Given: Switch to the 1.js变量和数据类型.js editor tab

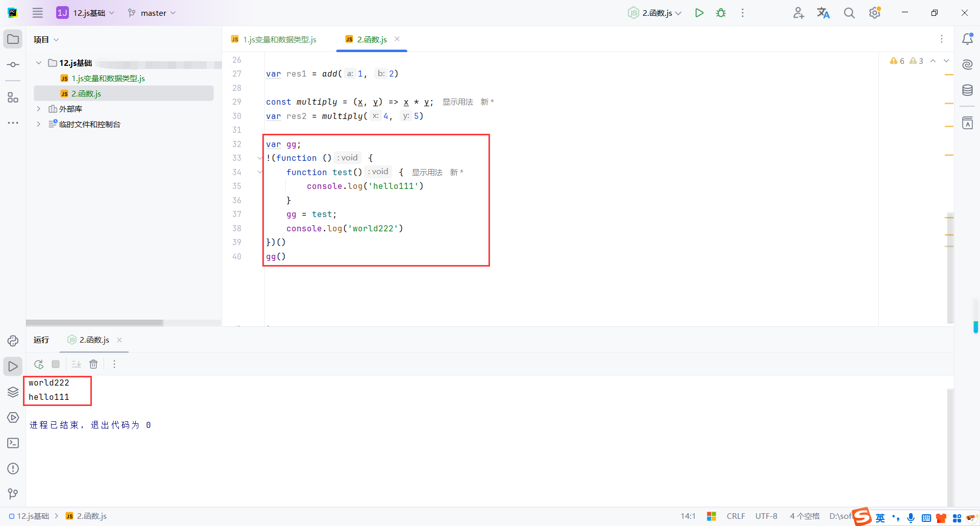Looking at the screenshot, I should tap(274, 39).
